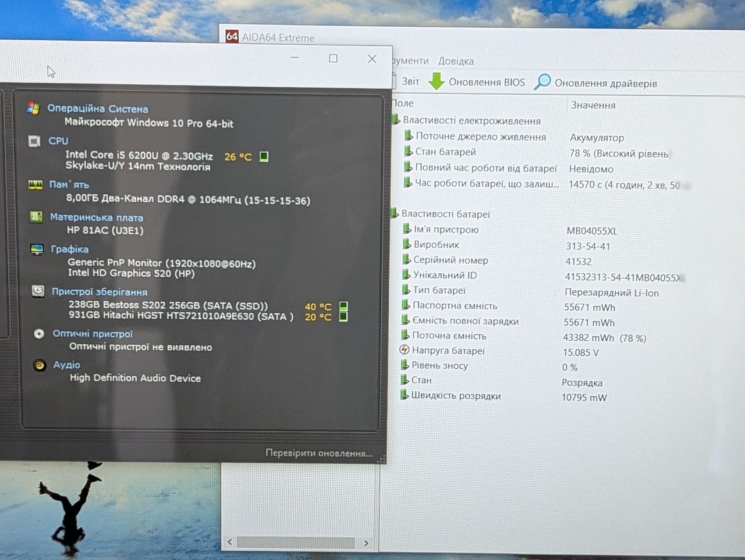
Task: Click the driver update magnifier icon
Action: (x=542, y=81)
